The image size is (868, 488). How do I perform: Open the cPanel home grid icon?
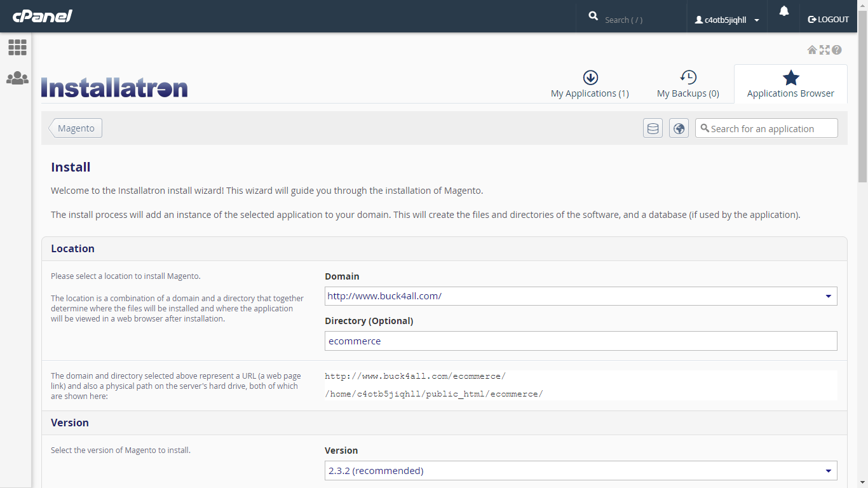17,47
